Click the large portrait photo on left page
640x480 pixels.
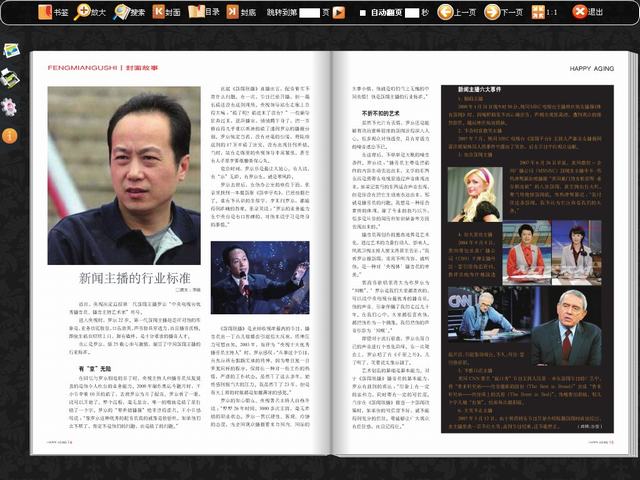click(x=124, y=176)
